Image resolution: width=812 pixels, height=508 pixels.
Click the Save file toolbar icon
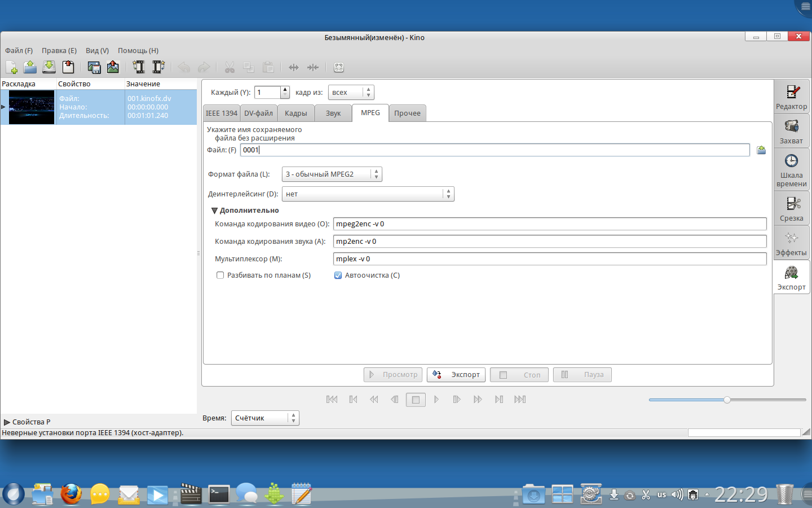pyautogui.click(x=49, y=67)
